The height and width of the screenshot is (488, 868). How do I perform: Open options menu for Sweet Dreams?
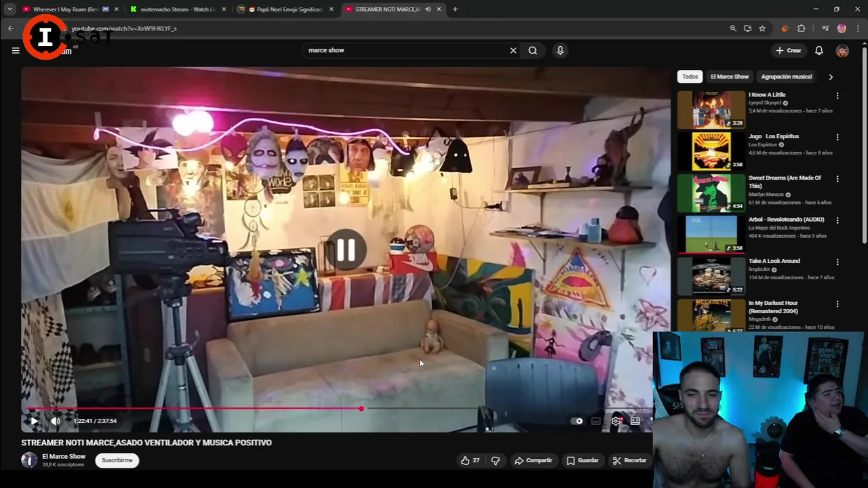[x=837, y=179]
